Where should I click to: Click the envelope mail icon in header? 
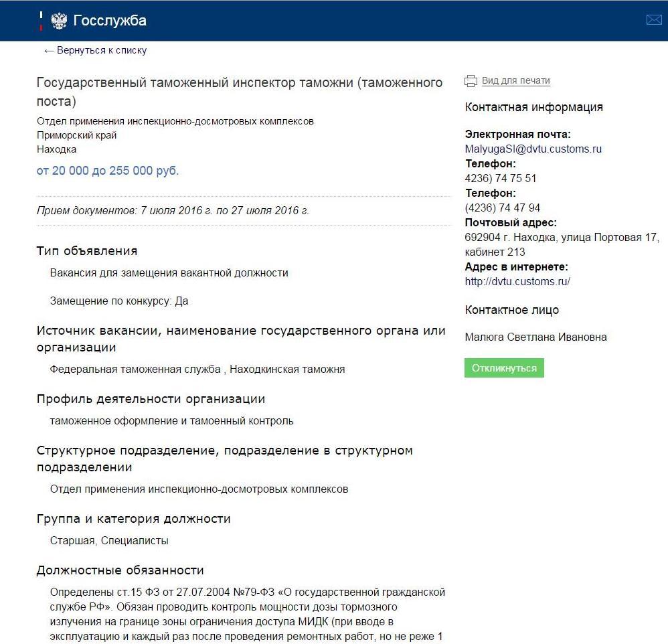click(653, 20)
